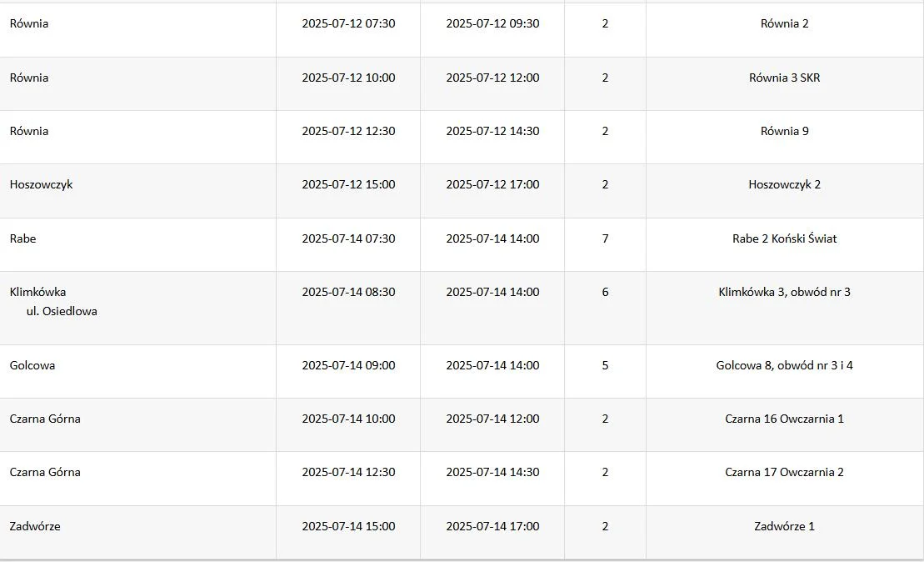Click Klimkówka 3, obwód nr 3

click(x=784, y=292)
